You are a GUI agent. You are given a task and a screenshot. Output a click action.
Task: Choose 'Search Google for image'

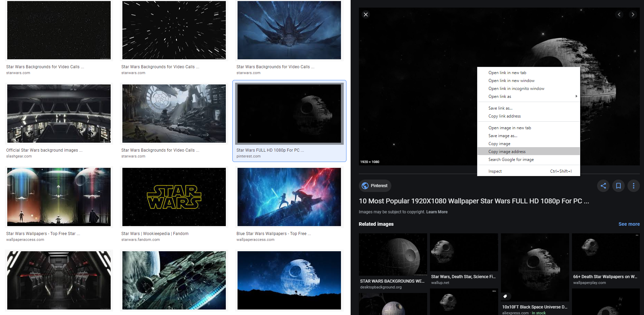(529, 160)
